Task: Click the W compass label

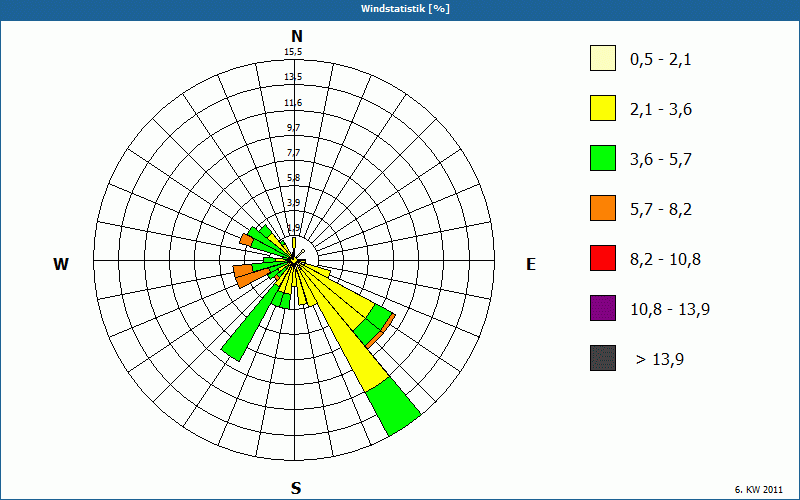Action: pyautogui.click(x=61, y=264)
